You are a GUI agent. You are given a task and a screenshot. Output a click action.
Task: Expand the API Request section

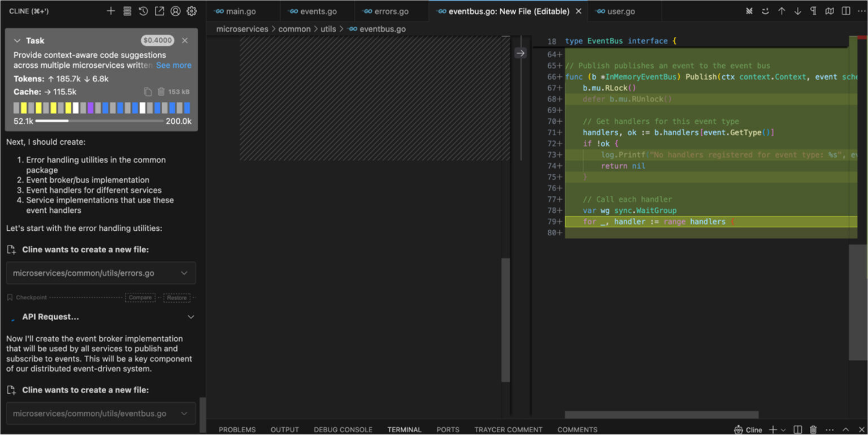pos(190,317)
